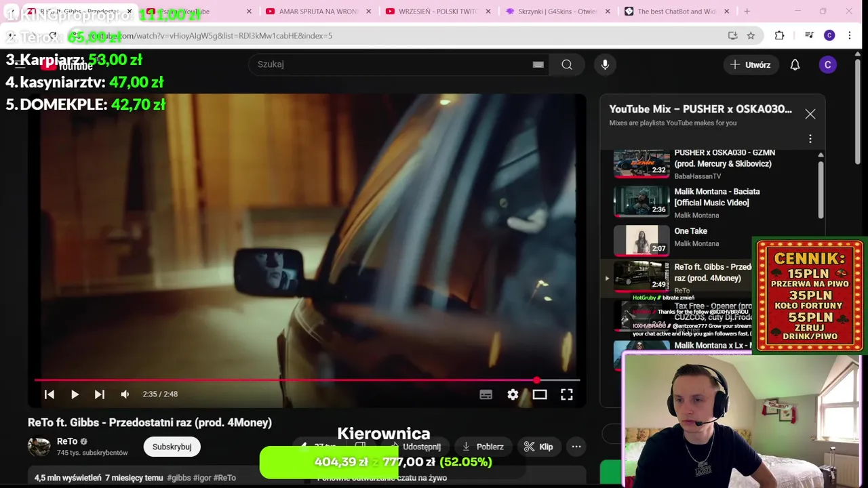Screen dimensions: 868x488
Task: Close the Skrzynki | G4Skins tab
Action: (x=608, y=12)
